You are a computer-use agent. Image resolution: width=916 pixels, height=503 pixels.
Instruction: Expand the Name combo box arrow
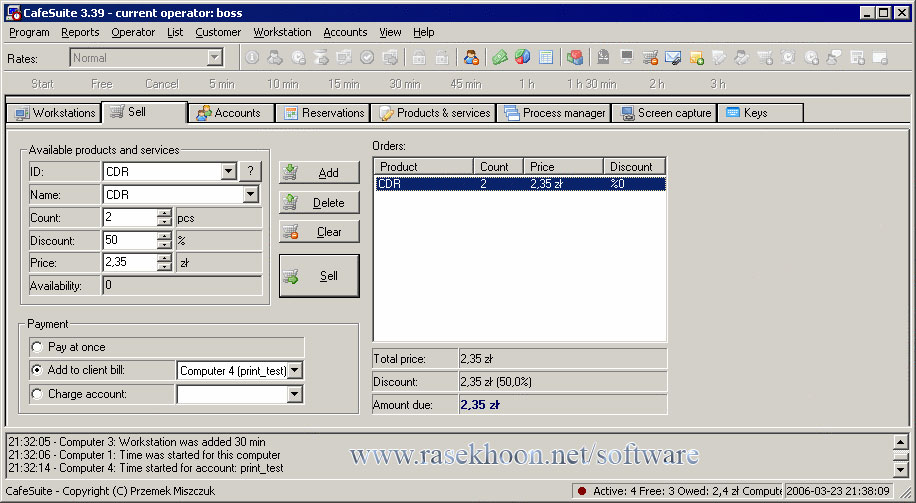(x=250, y=194)
